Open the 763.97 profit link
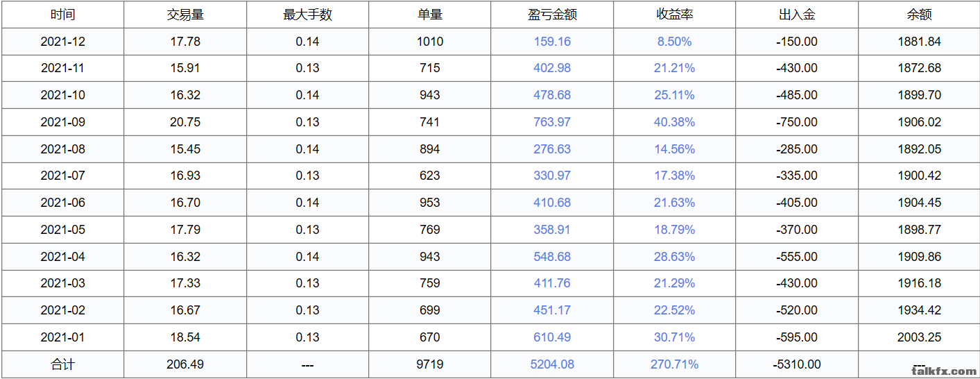Image resolution: width=980 pixels, height=379 pixels. click(x=552, y=122)
